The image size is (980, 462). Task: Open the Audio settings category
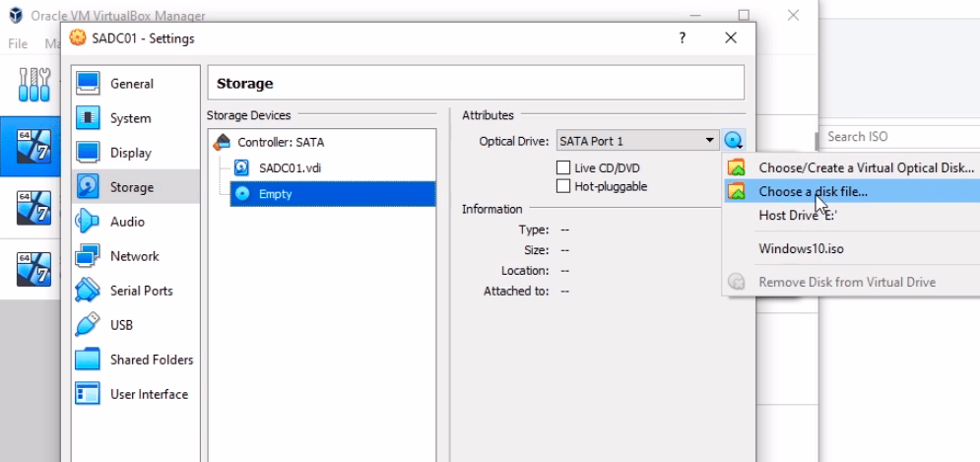pos(136,222)
